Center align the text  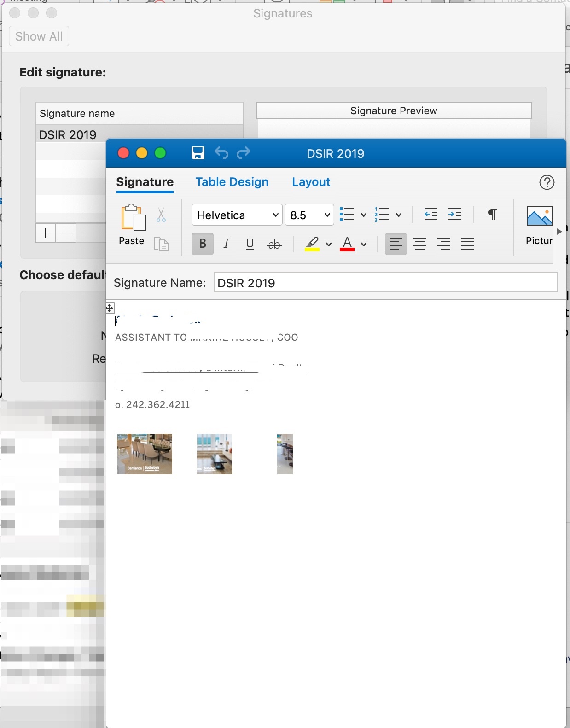point(420,244)
